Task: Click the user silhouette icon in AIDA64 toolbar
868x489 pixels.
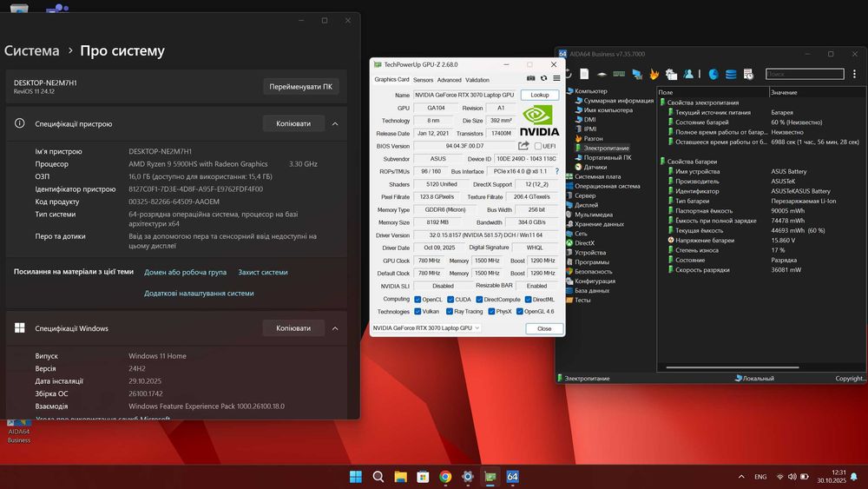Action: click(688, 74)
